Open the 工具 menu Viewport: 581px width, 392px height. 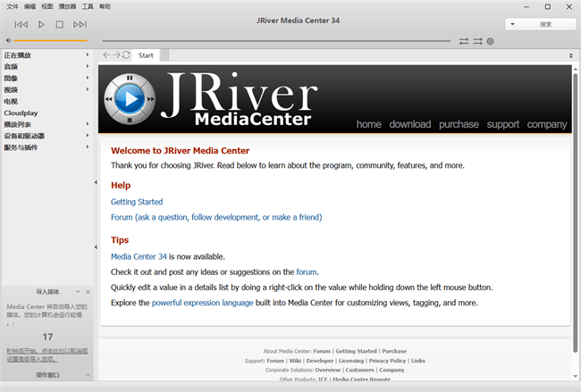tap(88, 6)
